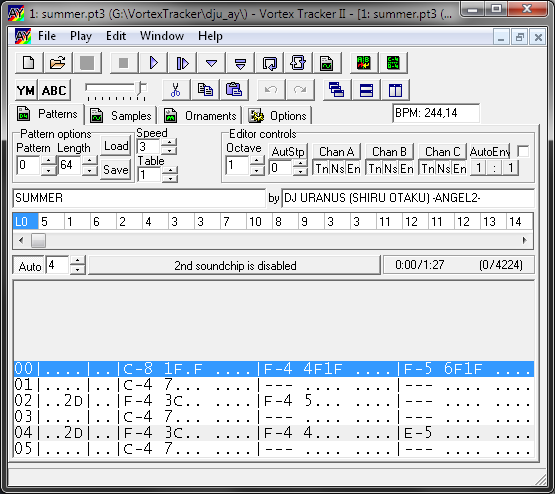Image resolution: width=555 pixels, height=494 pixels.
Task: Click the Load pattern button
Action: tap(116, 146)
